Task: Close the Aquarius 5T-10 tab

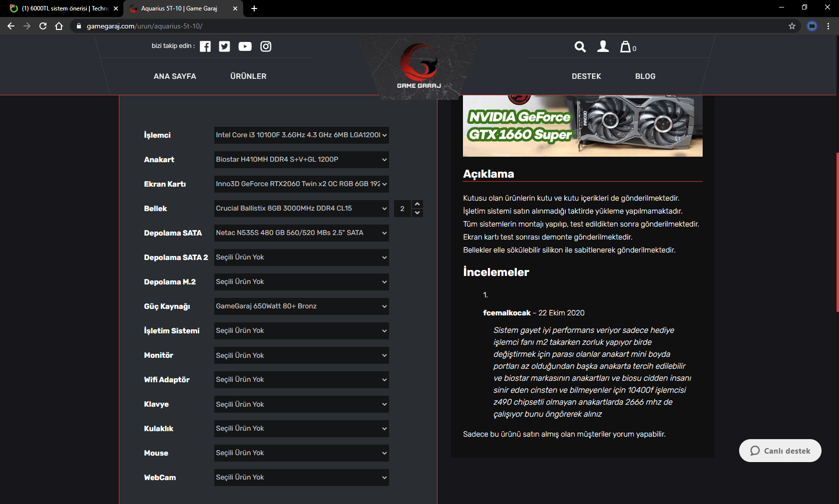Action: point(236,8)
